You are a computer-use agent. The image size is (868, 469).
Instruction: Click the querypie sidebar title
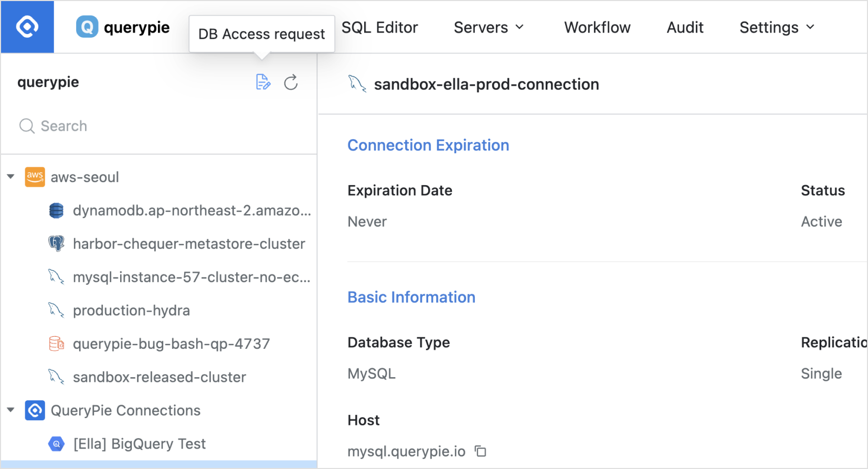pyautogui.click(x=48, y=82)
